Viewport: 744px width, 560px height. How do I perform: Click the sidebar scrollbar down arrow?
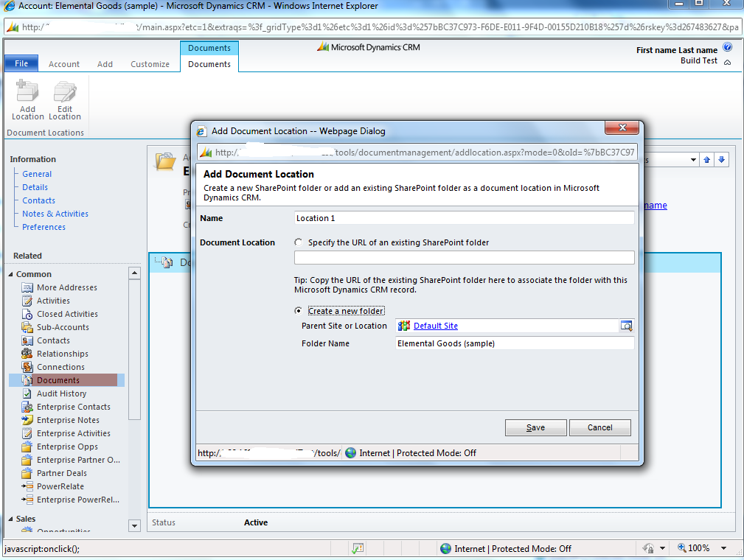133,525
